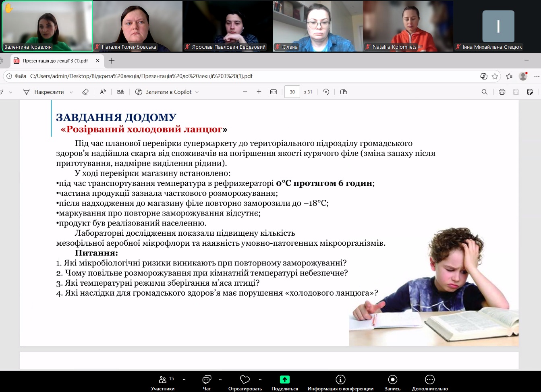Open Информация о конференции meeting info
541x392 pixels.
tap(340, 383)
